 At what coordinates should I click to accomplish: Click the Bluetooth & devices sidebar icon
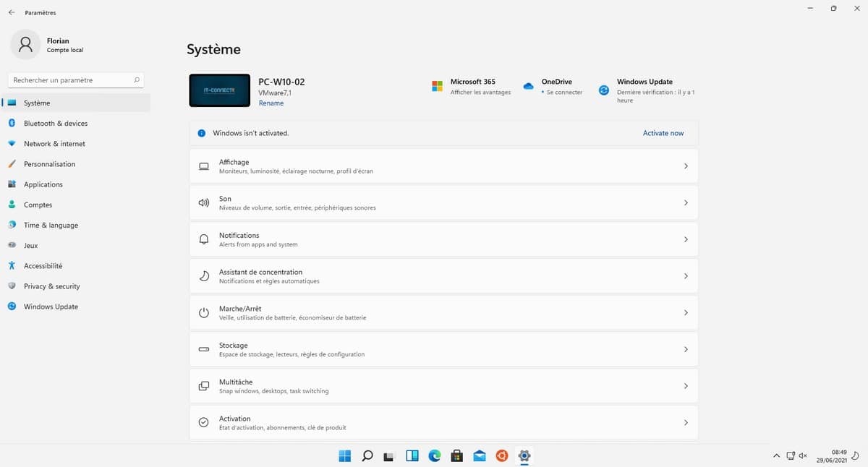[12, 124]
